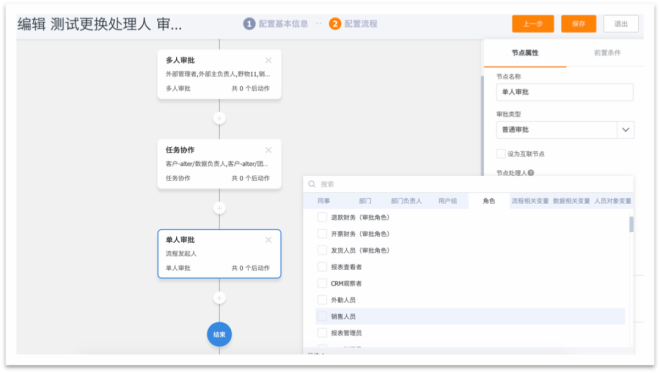The height and width of the screenshot is (373, 660).
Task: Check the 开票财务（审批角色）checkbox
Action: coord(322,234)
